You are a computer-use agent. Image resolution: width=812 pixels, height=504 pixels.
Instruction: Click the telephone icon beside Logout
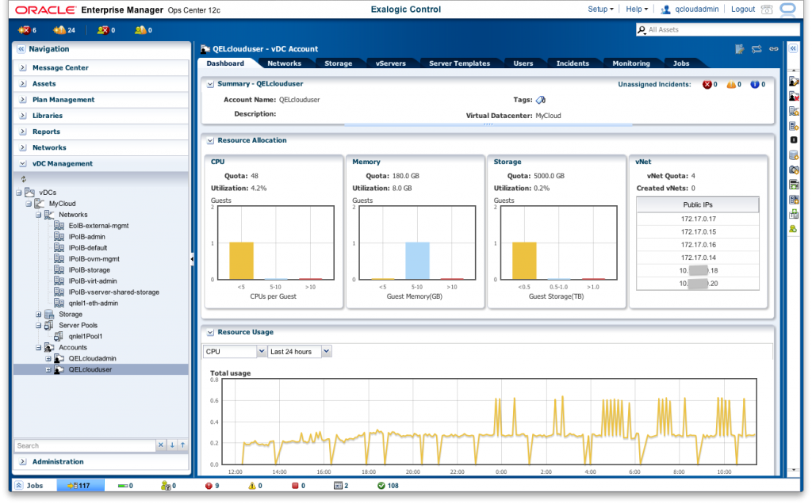pos(767,10)
